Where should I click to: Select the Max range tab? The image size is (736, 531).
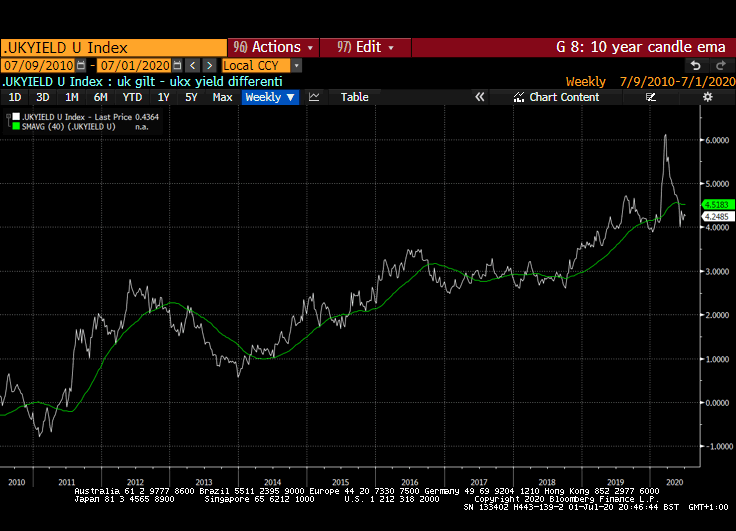(222, 97)
